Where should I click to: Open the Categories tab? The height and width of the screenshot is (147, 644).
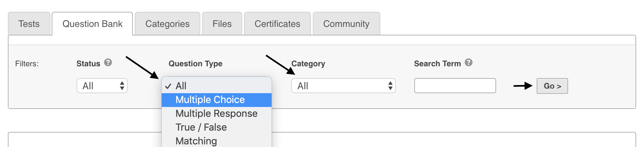click(x=168, y=24)
